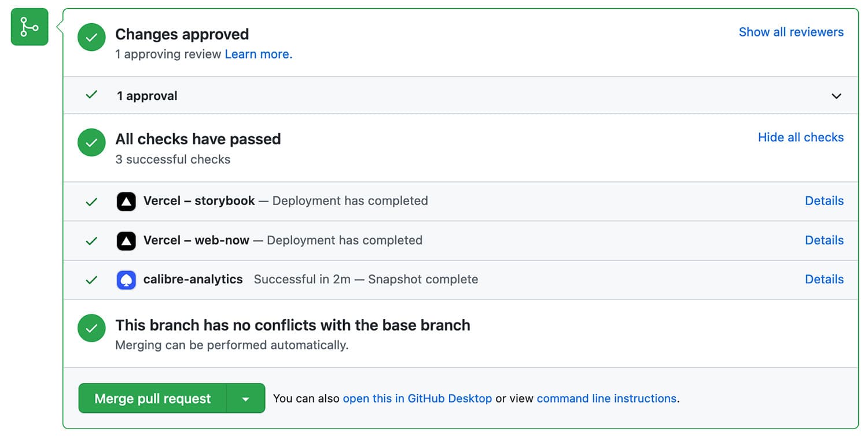Select the Vercel icon next to storybook check
868x439 pixels.
click(x=126, y=201)
